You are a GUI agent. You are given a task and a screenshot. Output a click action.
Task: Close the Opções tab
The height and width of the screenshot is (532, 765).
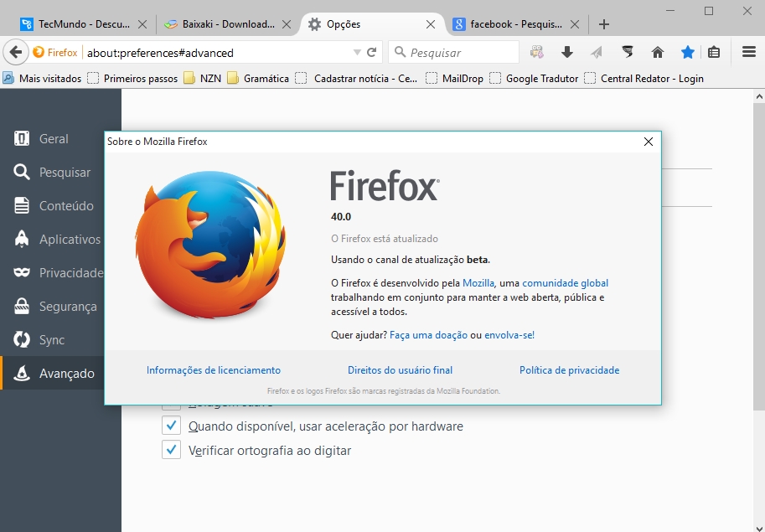tap(431, 24)
